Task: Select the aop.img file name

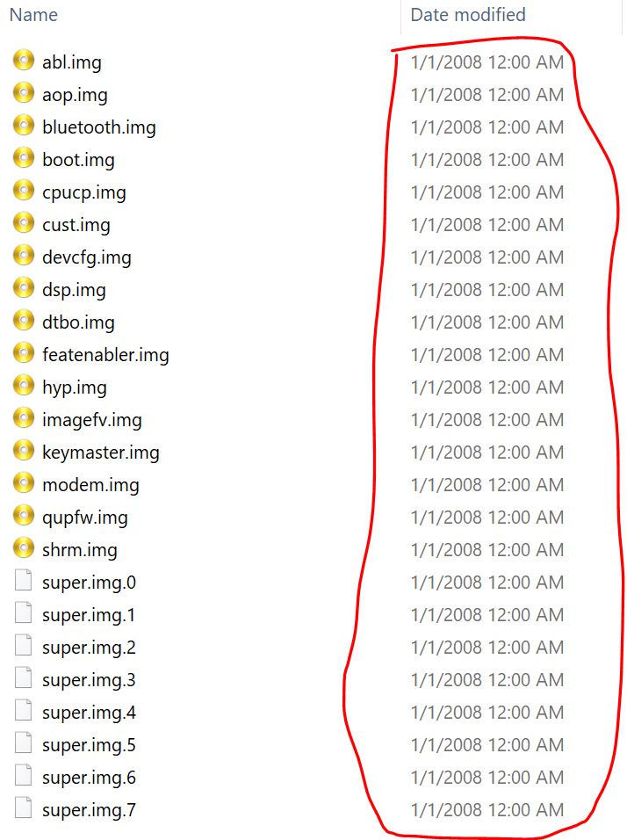Action: pyautogui.click(x=75, y=95)
